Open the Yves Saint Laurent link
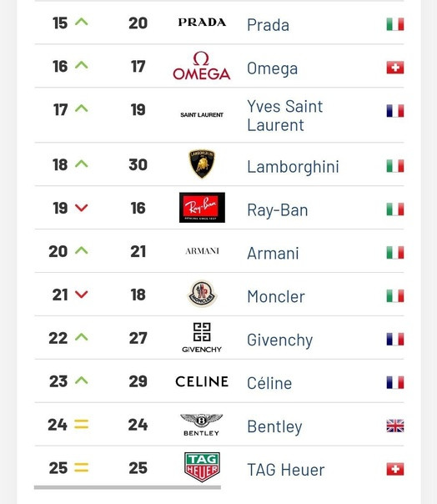Image resolution: width=437 pixels, height=504 pixels. (x=284, y=116)
